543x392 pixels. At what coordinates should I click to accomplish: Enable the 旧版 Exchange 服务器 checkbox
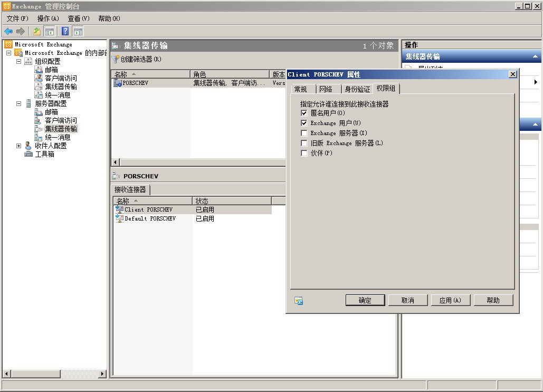coord(304,143)
